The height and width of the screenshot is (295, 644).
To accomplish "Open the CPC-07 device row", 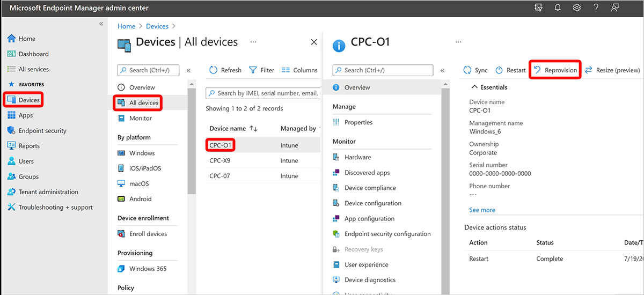I will tap(263, 176).
